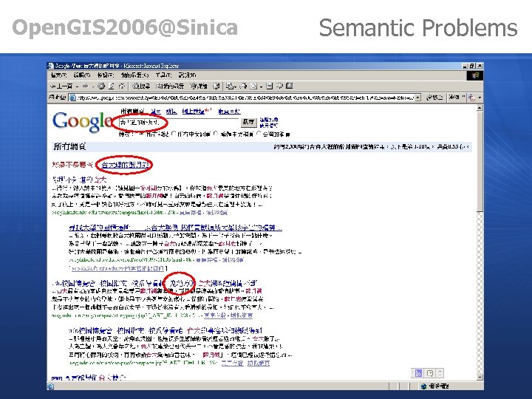The height and width of the screenshot is (399, 532).
Task: Open the small dropdown on the floating image toolbar
Action: 440,373
